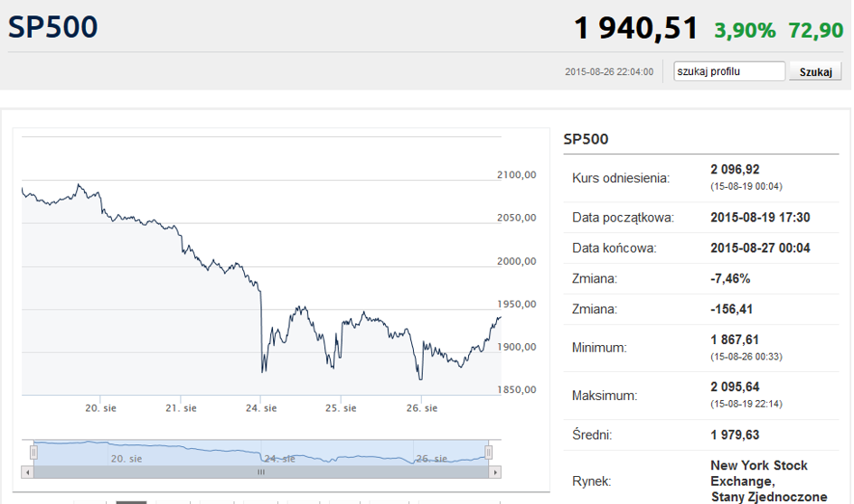The width and height of the screenshot is (854, 504).
Task: Click the scrollbar center grip handle
Action: coord(261,471)
